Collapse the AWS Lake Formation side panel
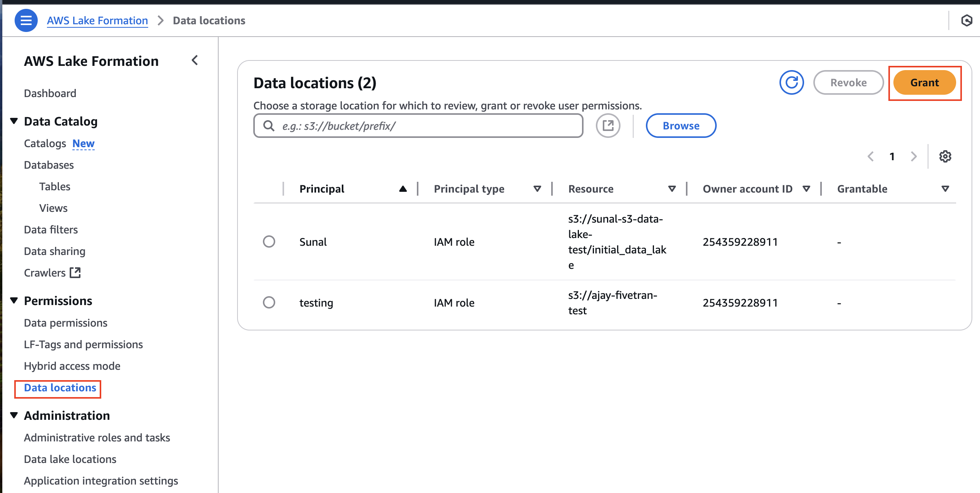Image resolution: width=980 pixels, height=493 pixels. click(x=195, y=60)
